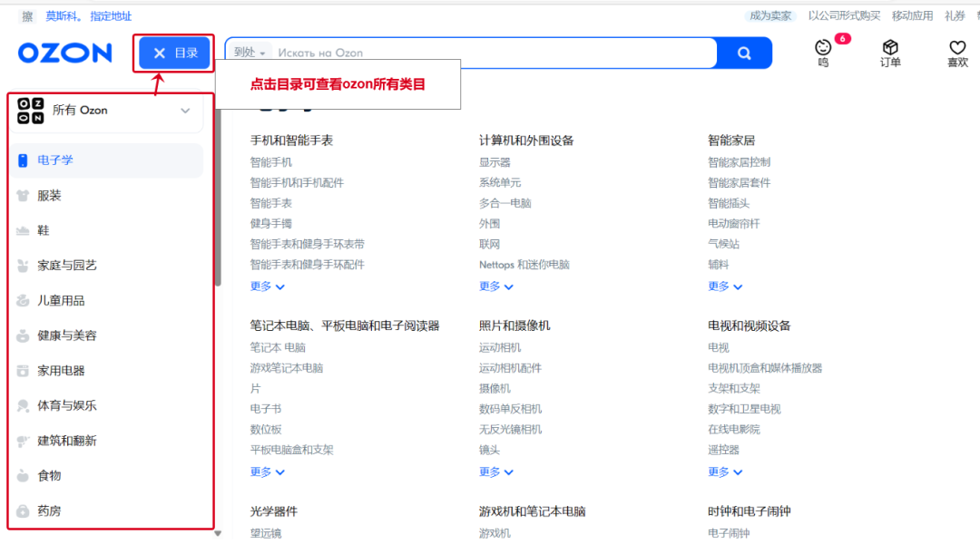Click 系统单元 subcategory
Image resolution: width=980 pixels, height=544 pixels.
tap(499, 182)
